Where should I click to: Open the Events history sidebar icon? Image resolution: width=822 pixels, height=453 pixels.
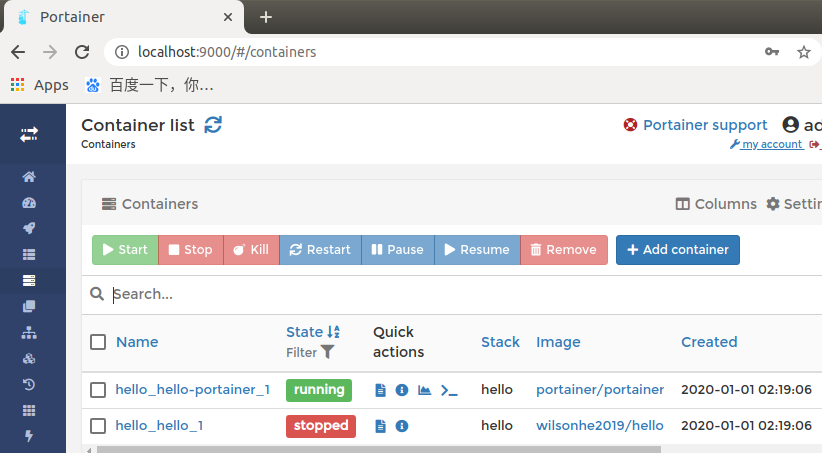[29, 384]
